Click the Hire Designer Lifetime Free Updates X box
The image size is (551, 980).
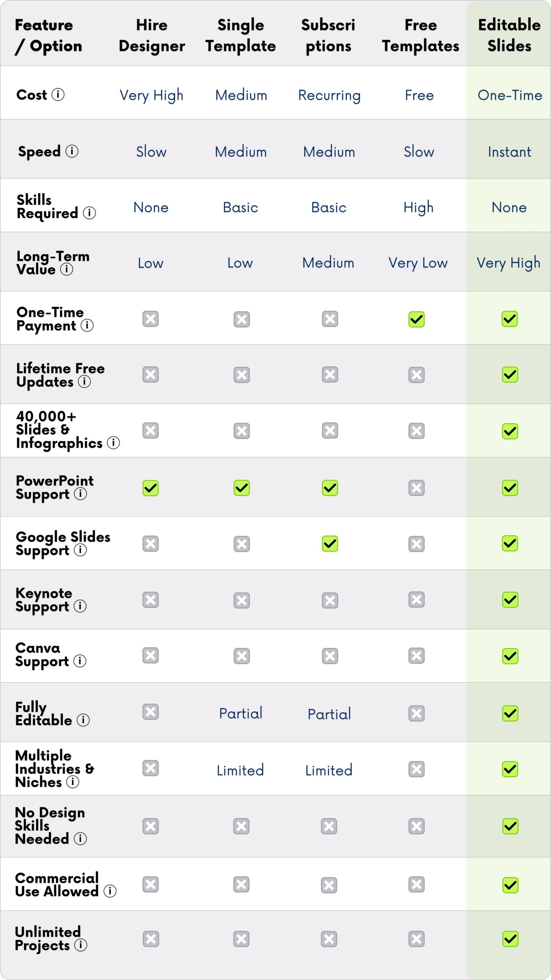[151, 374]
